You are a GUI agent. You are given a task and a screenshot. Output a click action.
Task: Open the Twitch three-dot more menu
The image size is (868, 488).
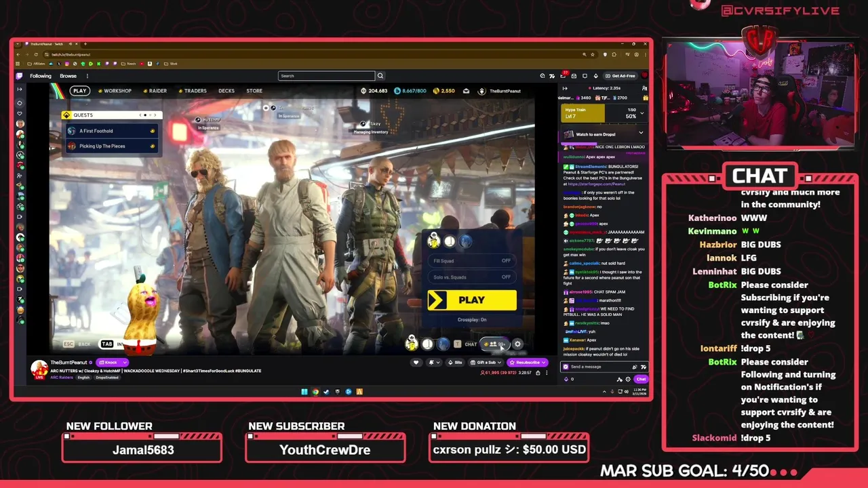point(87,76)
